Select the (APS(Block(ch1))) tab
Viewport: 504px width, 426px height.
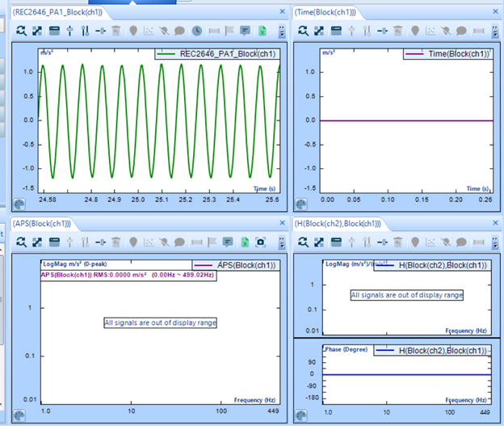(x=42, y=223)
